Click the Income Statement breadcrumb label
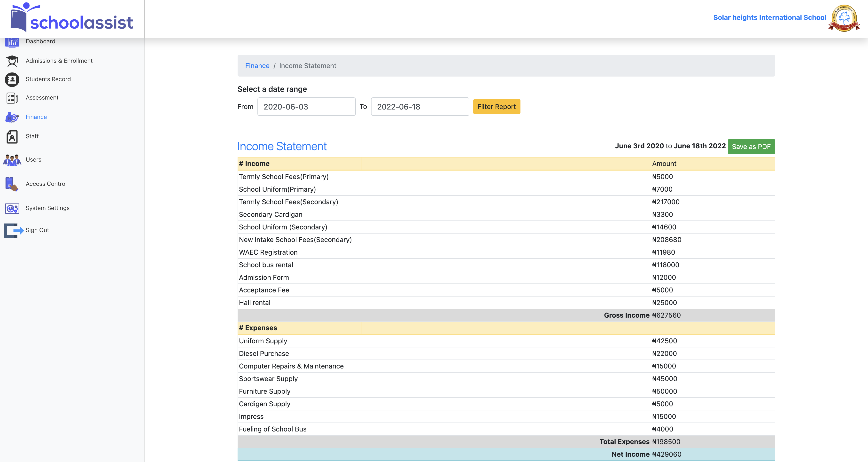The image size is (868, 462). coord(308,66)
